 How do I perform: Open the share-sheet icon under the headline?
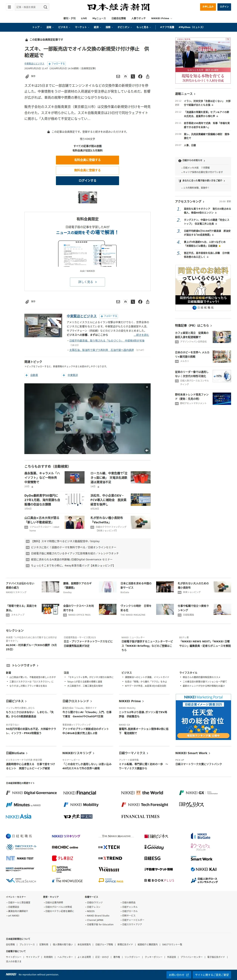[x=147, y=76]
